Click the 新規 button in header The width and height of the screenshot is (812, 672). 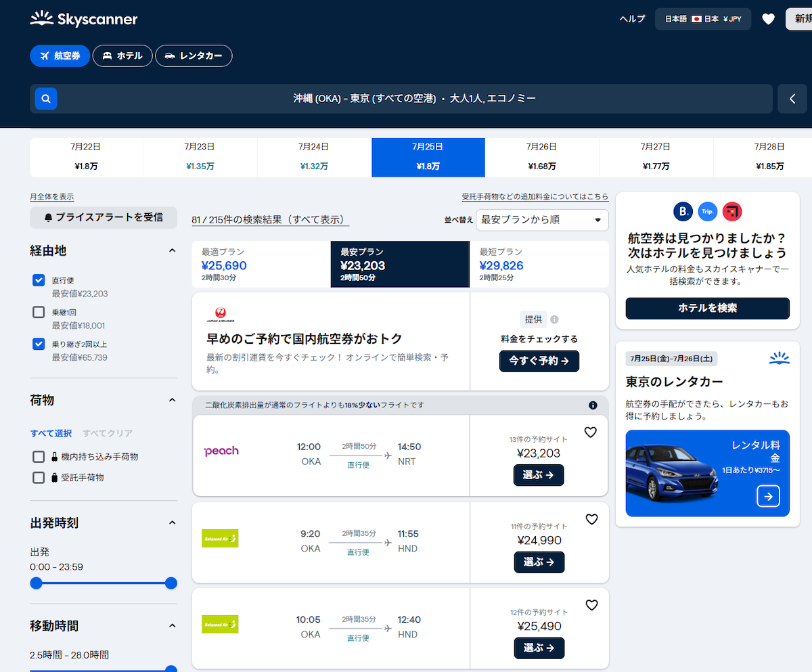tap(799, 19)
